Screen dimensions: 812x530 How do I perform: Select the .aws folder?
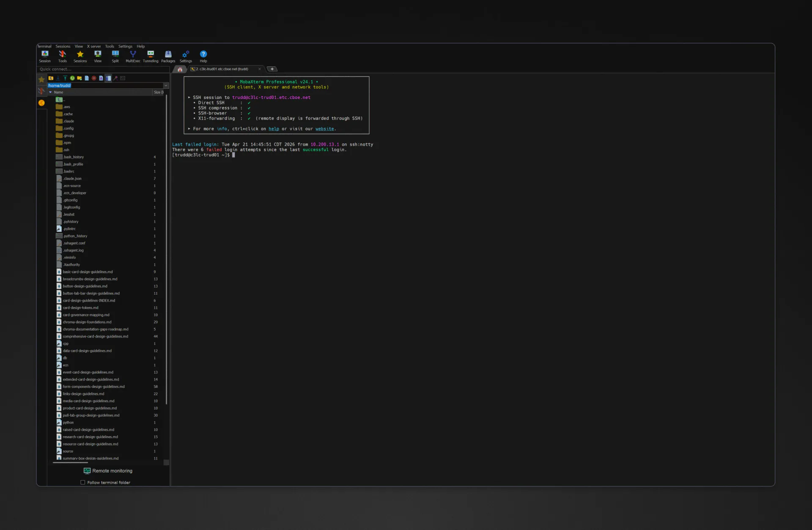click(x=63, y=107)
